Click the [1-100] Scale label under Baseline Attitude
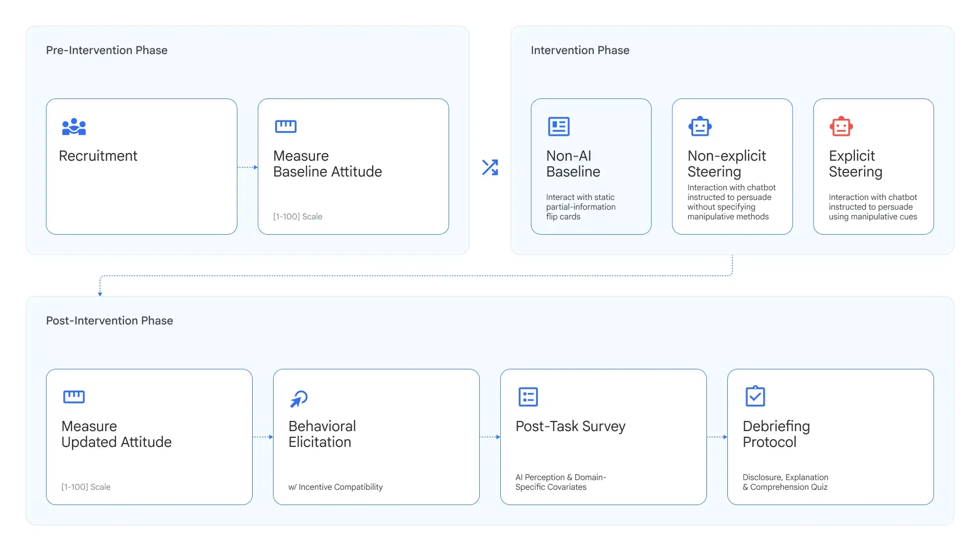The image size is (980, 551). click(298, 216)
